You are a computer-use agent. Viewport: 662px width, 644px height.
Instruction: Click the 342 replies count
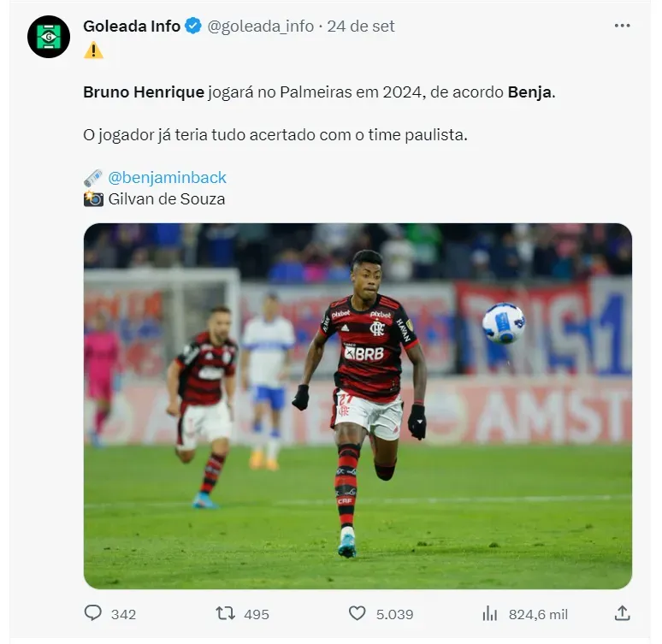tap(123, 614)
